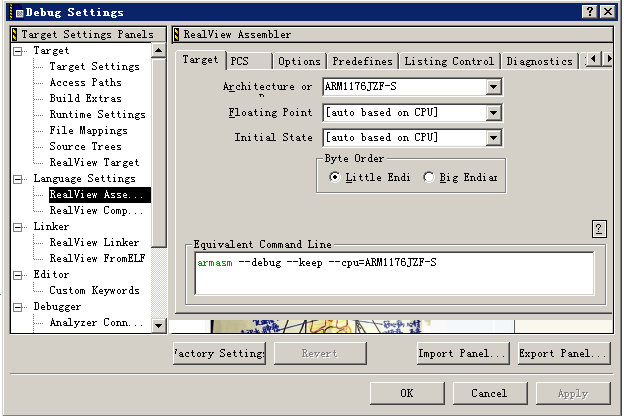Viewport: 624px width, 416px height.
Task: Close the Debug Settings dialog
Action: 608,12
